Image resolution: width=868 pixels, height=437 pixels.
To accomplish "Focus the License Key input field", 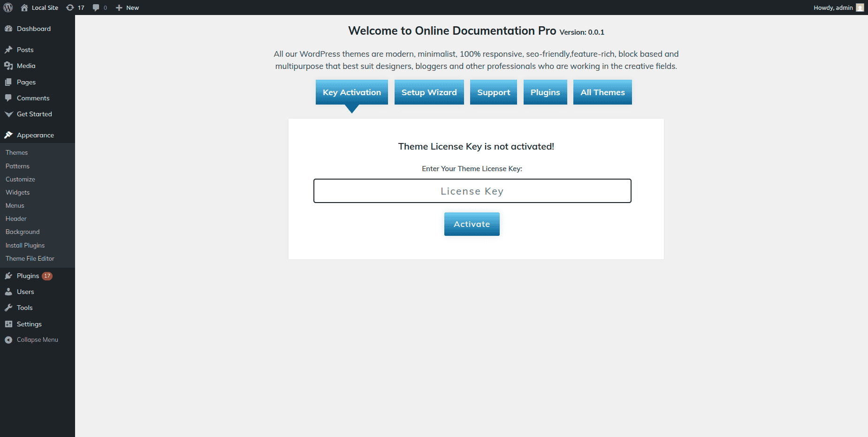I will pos(472,191).
